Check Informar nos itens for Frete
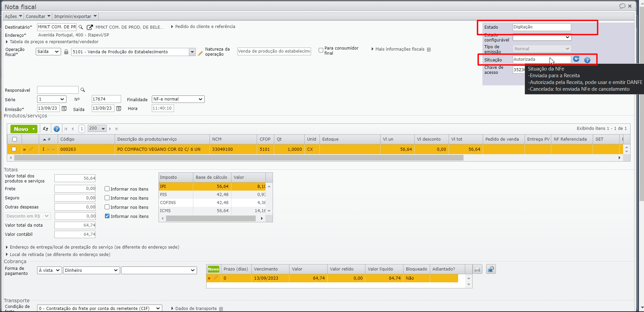This screenshot has height=312, width=644. coord(107,189)
